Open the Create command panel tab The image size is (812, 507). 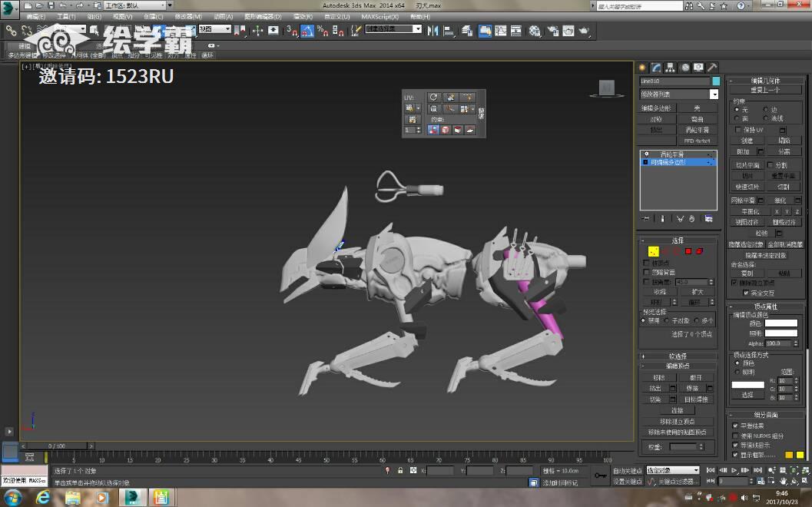click(x=643, y=68)
